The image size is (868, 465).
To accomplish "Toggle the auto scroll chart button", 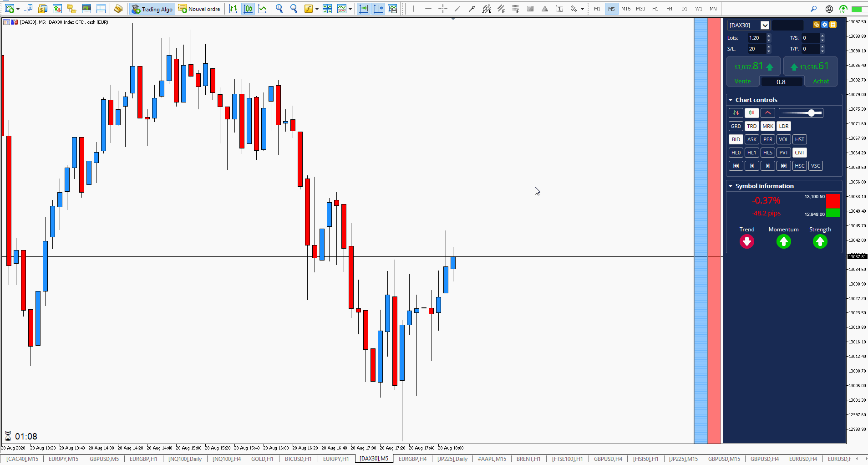I will pyautogui.click(x=364, y=9).
